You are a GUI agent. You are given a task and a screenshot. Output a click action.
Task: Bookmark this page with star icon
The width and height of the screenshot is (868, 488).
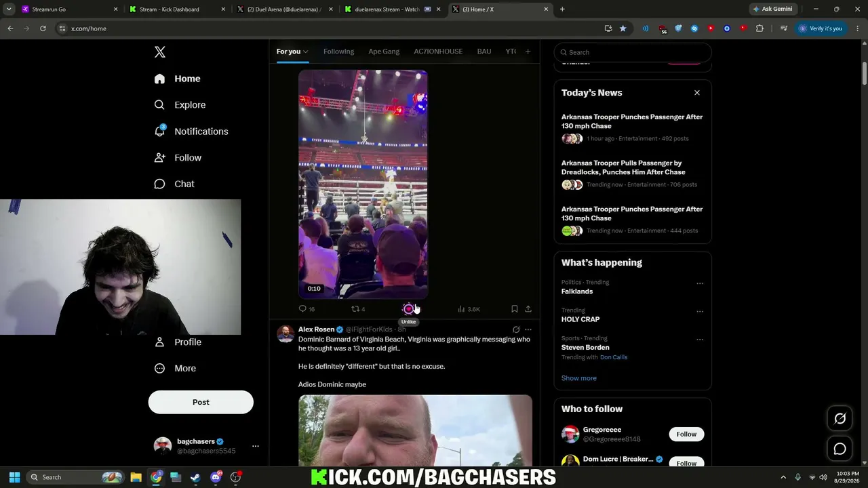click(623, 28)
